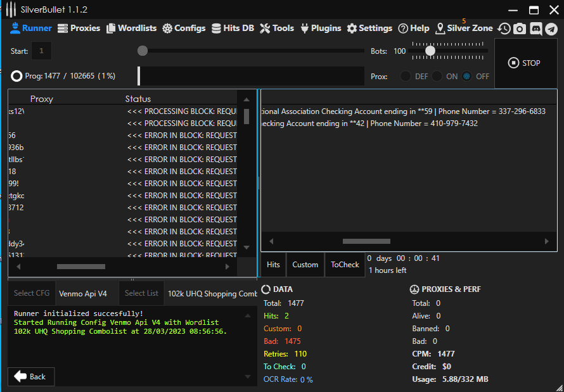Click the Discord icon in the title bar

click(x=535, y=28)
